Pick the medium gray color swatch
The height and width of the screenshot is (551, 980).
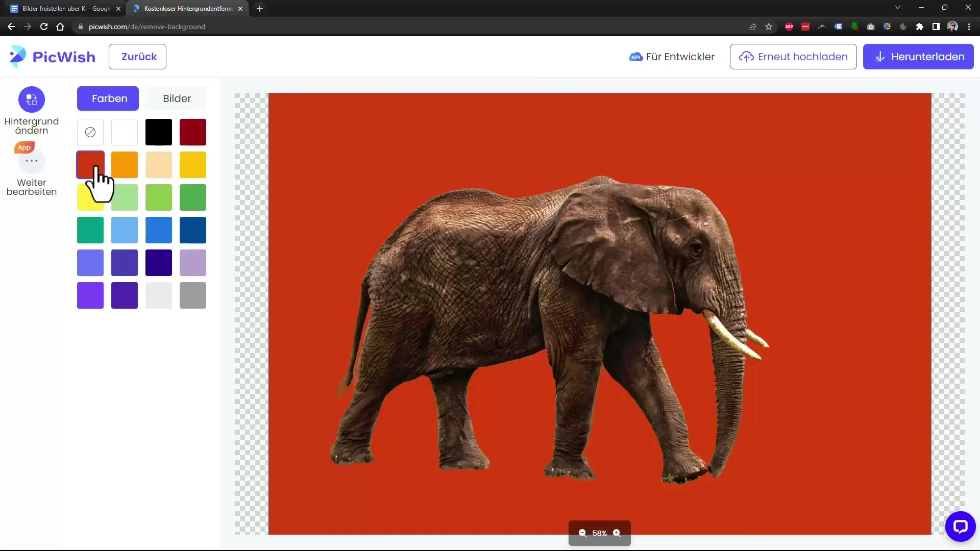pyautogui.click(x=193, y=295)
